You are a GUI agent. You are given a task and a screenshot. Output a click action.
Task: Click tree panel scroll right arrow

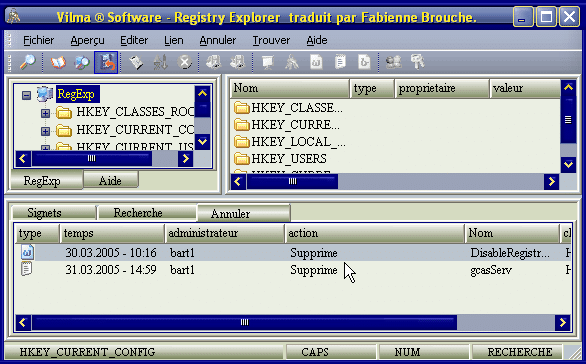pos(185,159)
